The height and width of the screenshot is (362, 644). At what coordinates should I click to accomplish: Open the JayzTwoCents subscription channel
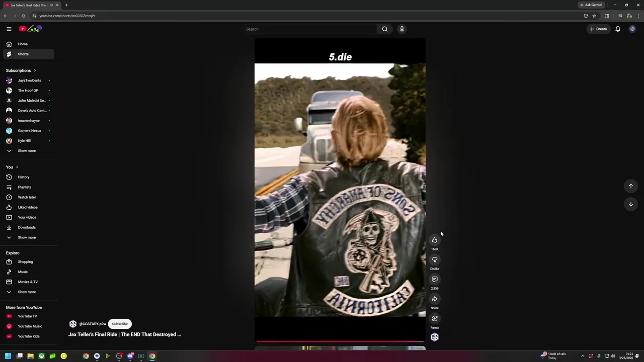28,80
